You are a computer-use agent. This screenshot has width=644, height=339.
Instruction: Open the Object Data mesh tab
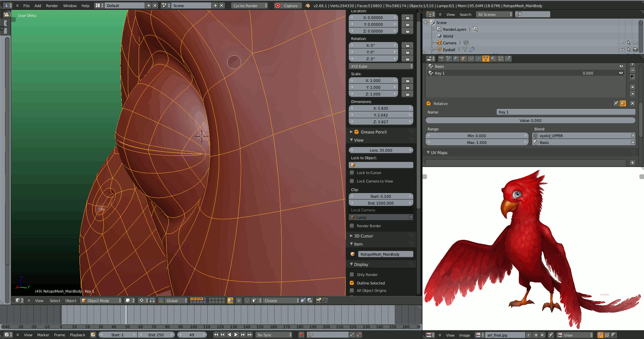tap(486, 59)
